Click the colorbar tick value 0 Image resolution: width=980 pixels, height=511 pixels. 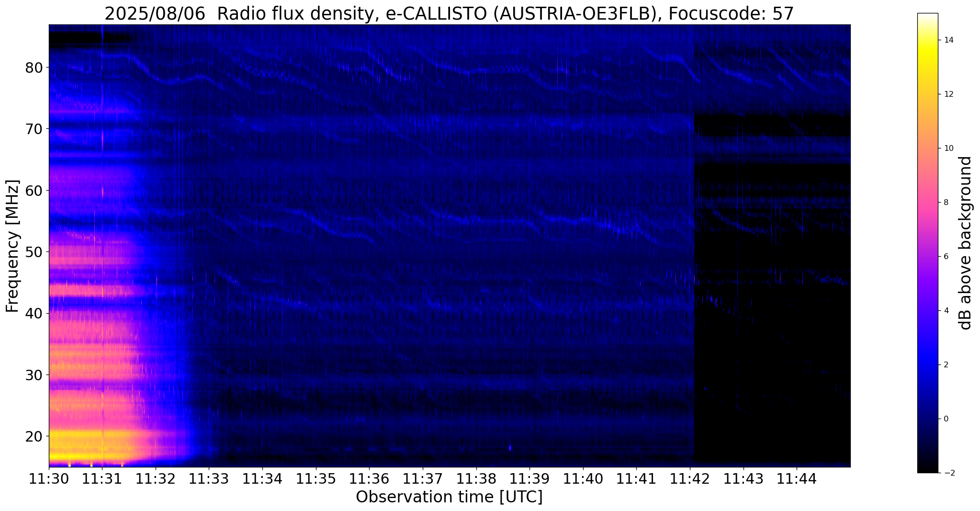pyautogui.click(x=946, y=419)
